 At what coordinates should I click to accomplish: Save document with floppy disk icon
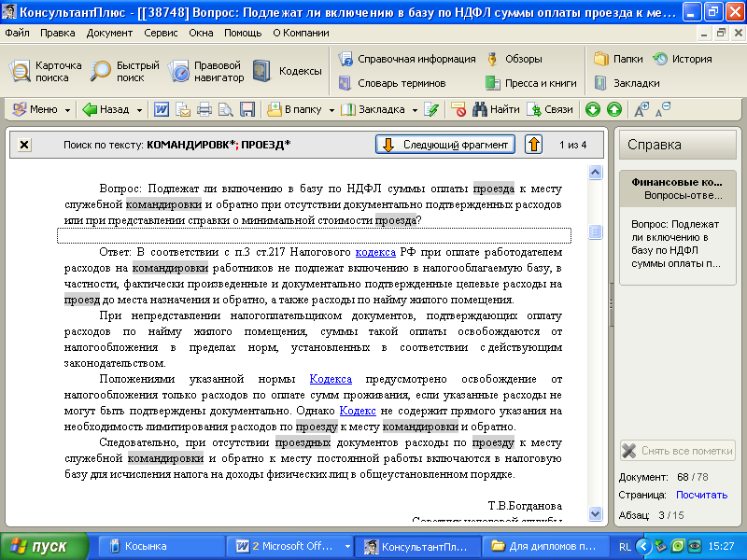pos(247,109)
